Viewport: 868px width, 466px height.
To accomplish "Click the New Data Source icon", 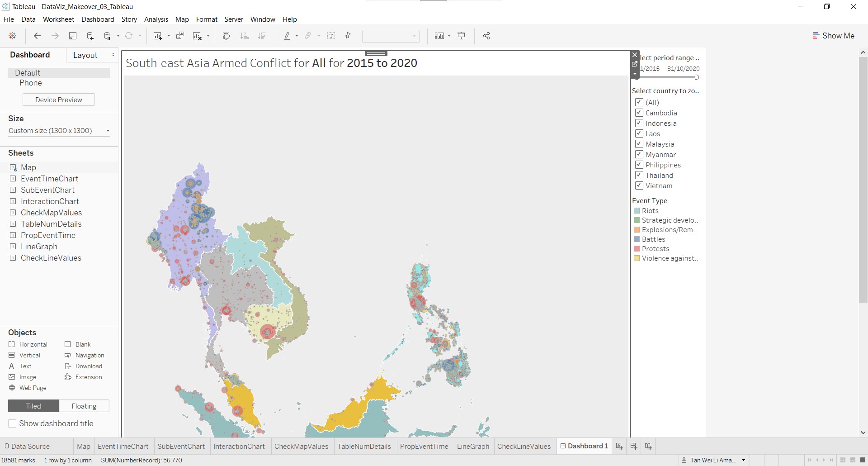I will (x=90, y=36).
